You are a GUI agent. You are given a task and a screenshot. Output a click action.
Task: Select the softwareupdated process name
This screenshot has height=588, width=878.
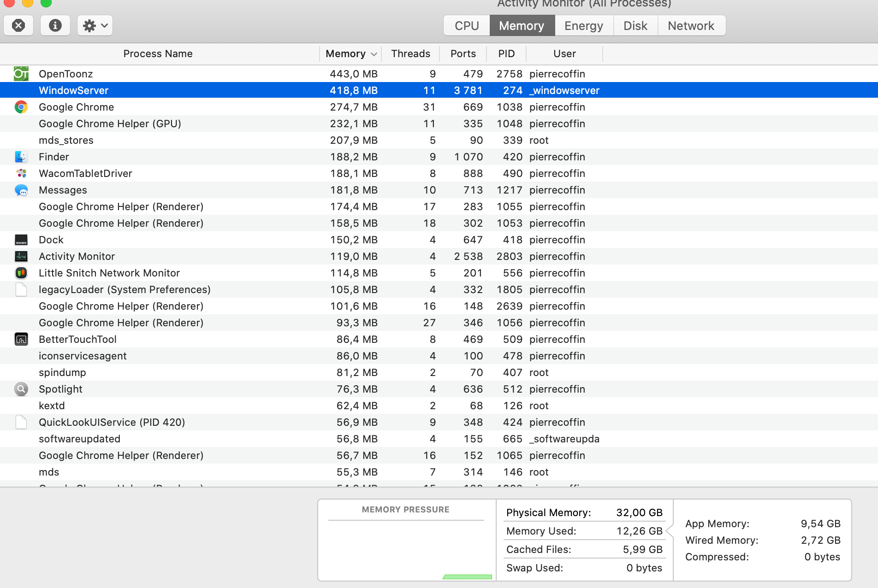(x=79, y=439)
